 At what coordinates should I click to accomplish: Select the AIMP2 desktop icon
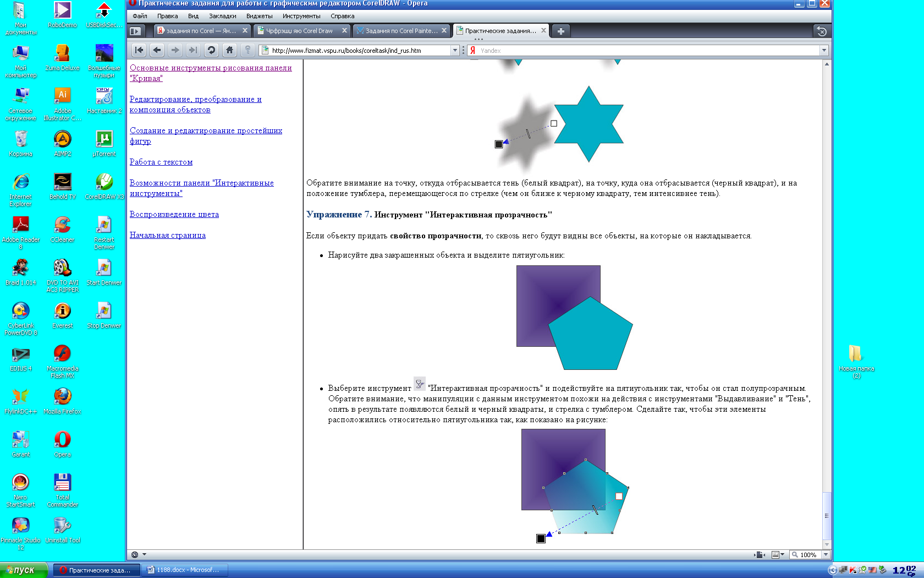[x=63, y=144]
